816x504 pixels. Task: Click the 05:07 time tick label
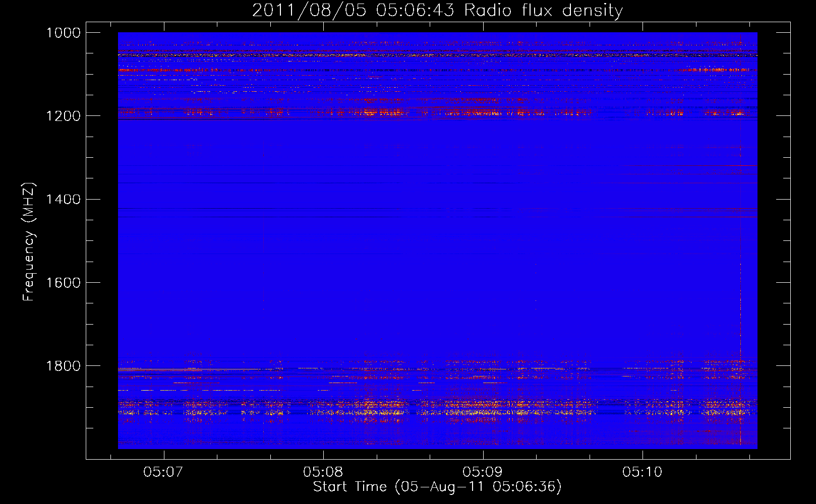tap(163, 472)
